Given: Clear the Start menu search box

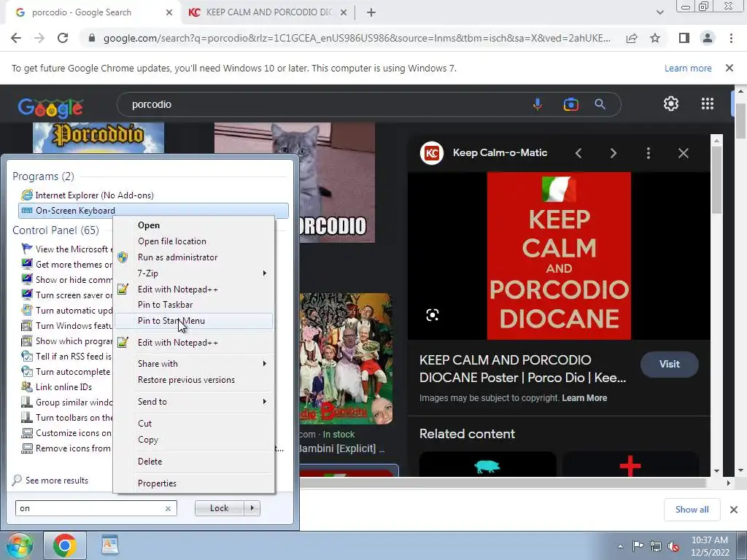Looking at the screenshot, I should (x=168, y=508).
